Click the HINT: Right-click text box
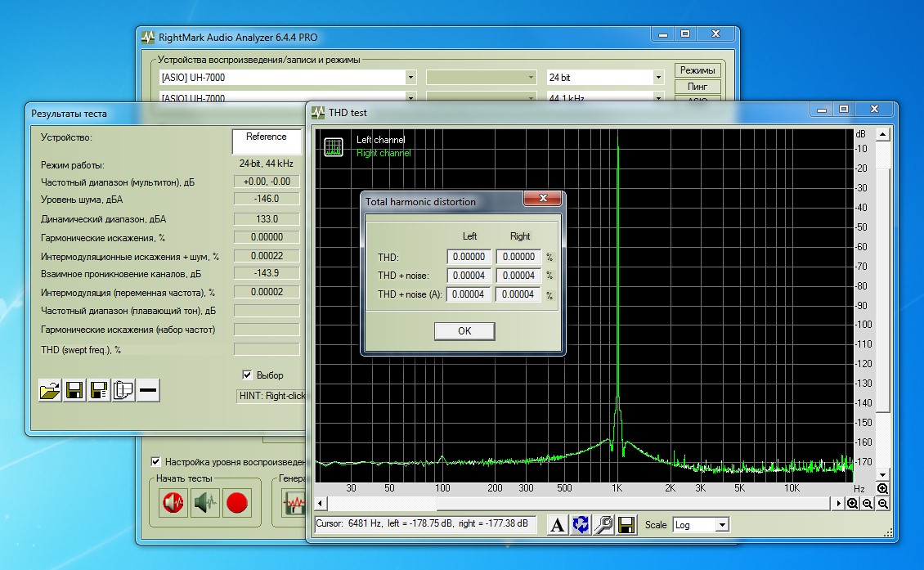 coord(271,396)
